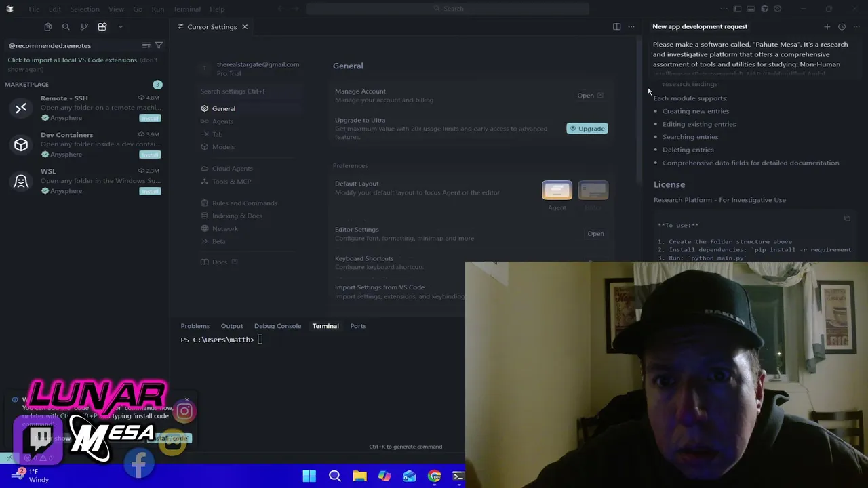
Task: Open the Explorer files view icon
Action: click(47, 26)
